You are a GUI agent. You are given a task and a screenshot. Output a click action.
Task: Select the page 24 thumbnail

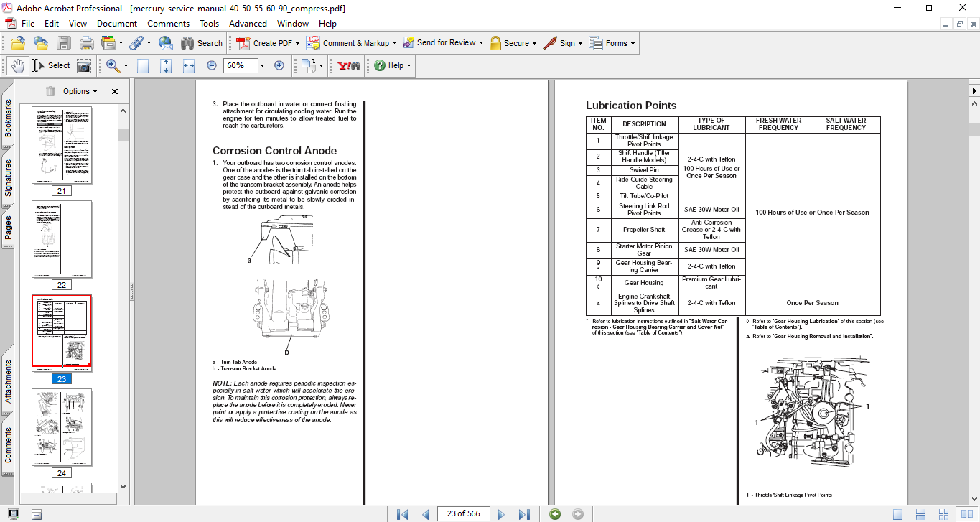tap(62, 427)
